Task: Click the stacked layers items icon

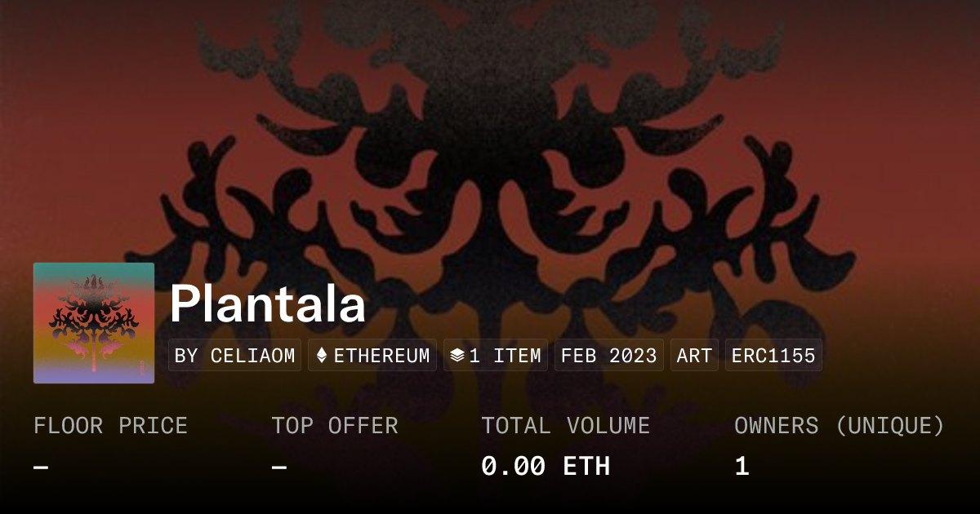Action: point(457,356)
